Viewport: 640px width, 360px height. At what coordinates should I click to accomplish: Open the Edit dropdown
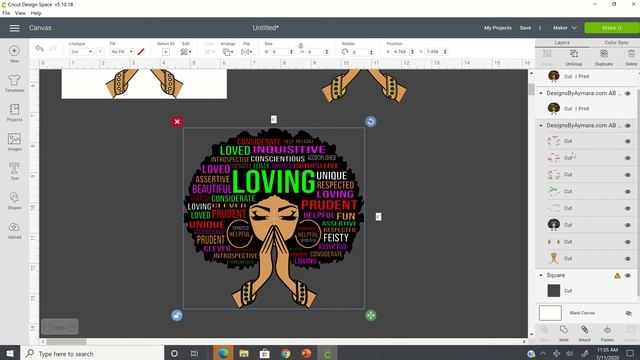click(186, 52)
